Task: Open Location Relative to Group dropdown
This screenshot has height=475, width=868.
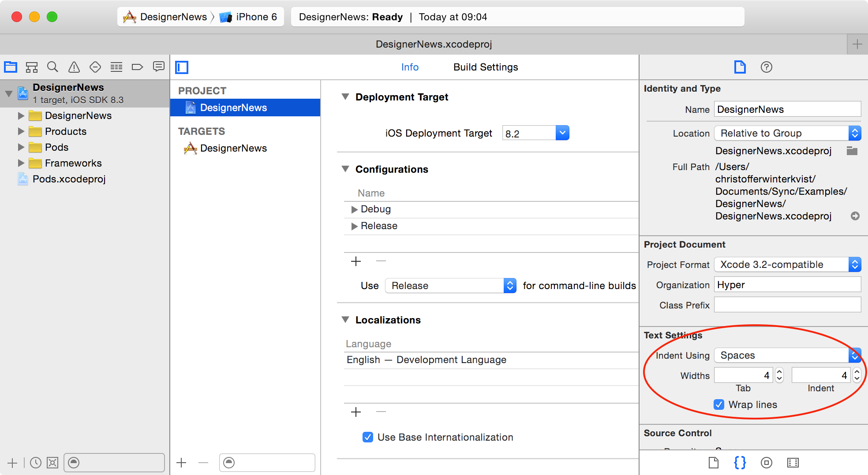Action: pyautogui.click(x=788, y=133)
